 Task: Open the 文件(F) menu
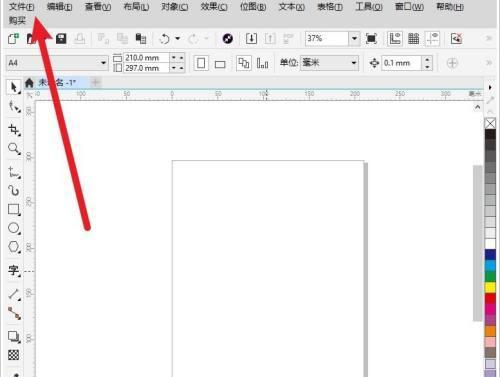(x=22, y=7)
